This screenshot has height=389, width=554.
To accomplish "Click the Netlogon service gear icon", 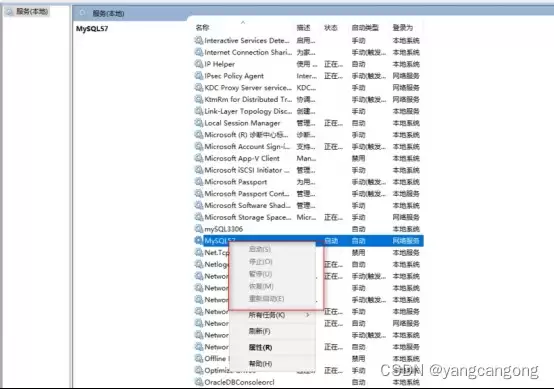I will [x=199, y=264].
